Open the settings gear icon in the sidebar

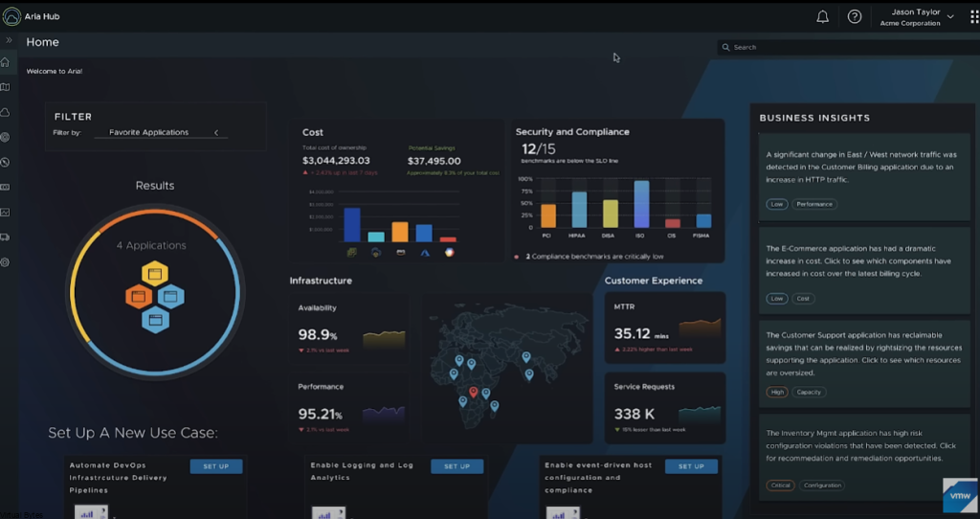[x=5, y=262]
